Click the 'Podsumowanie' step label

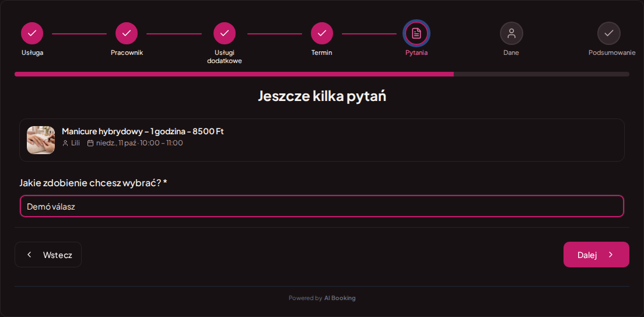612,53
